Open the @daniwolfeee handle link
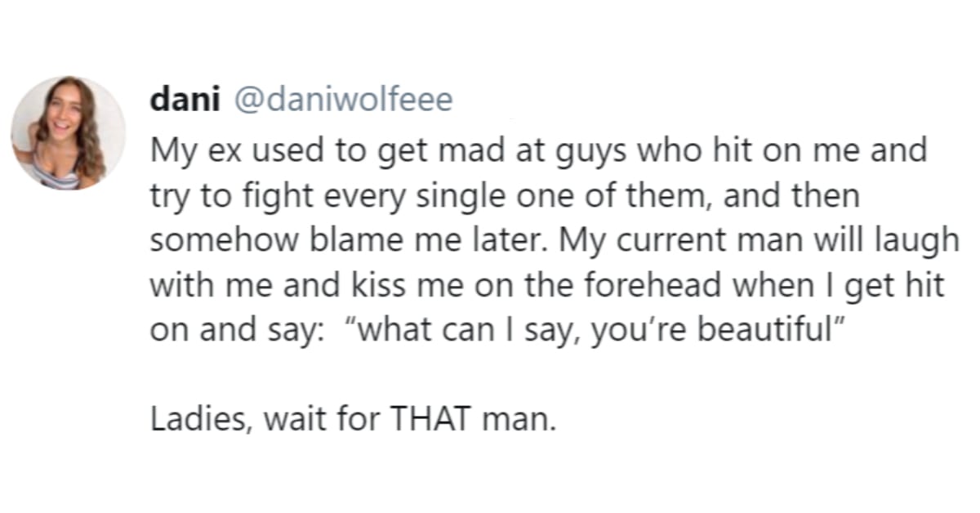980x513 pixels. (343, 100)
